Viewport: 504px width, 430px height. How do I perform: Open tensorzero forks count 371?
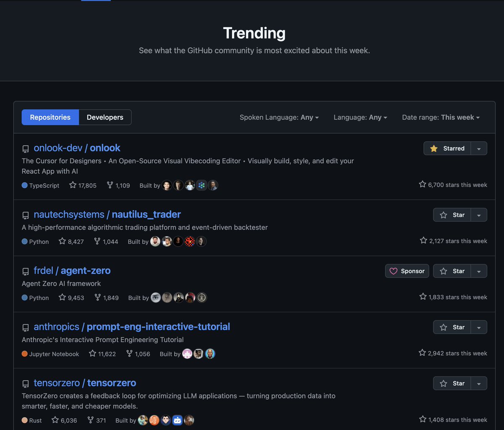click(x=96, y=420)
